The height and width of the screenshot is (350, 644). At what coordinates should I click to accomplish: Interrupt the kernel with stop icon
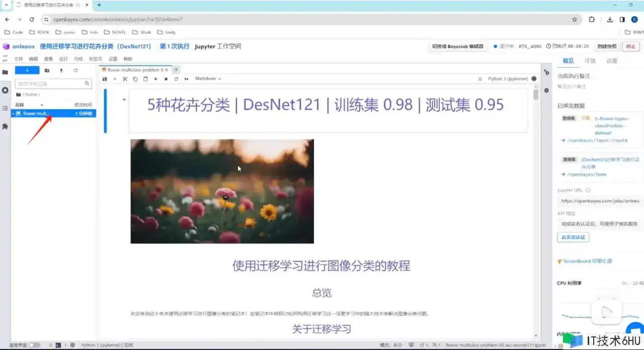pos(166,79)
